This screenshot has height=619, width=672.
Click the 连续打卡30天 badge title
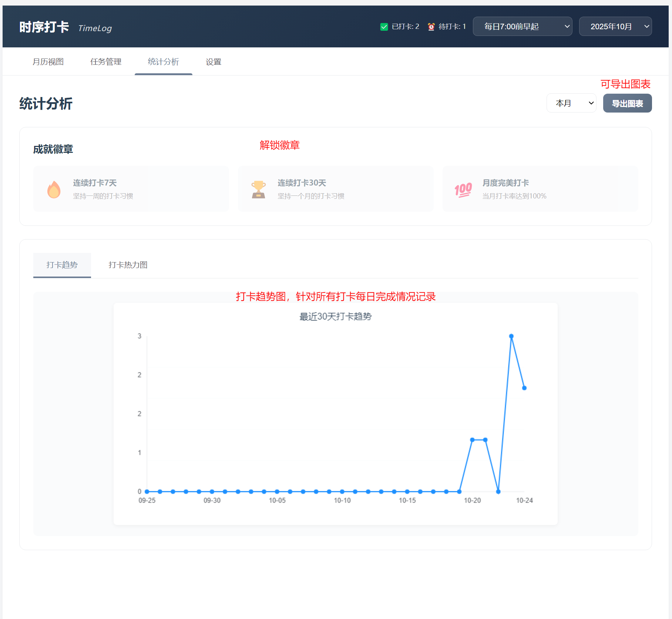pyautogui.click(x=302, y=183)
